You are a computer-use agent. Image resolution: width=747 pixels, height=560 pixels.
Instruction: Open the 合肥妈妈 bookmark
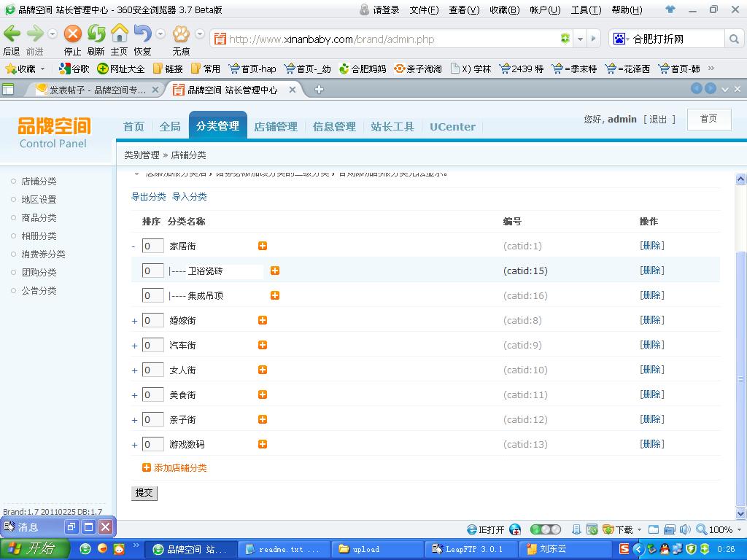coord(363,69)
